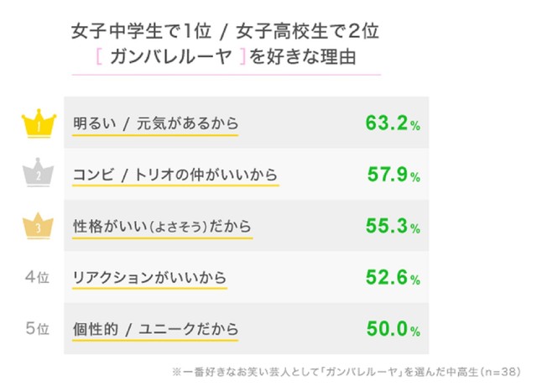Click the silver number 2 crown icon

click(37, 175)
